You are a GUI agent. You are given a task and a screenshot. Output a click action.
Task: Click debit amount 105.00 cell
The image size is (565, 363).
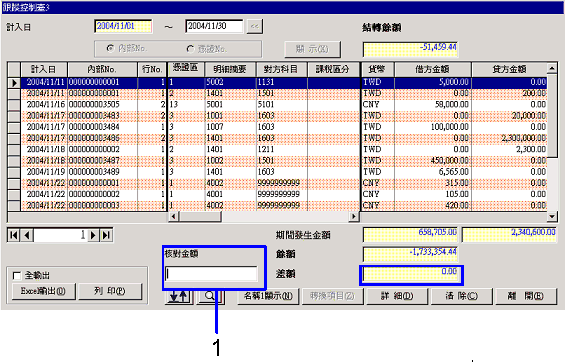coord(433,194)
